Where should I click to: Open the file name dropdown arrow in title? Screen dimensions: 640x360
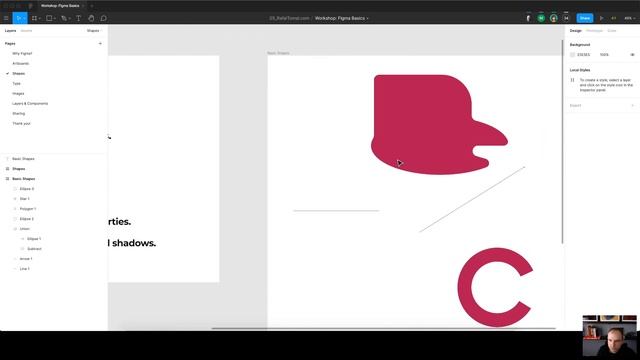pyautogui.click(x=367, y=18)
